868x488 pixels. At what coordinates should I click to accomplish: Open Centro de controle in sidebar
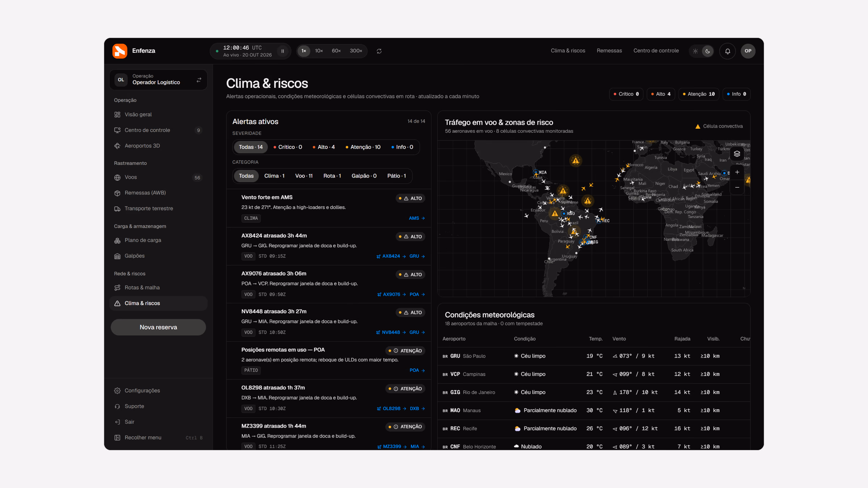(x=158, y=130)
